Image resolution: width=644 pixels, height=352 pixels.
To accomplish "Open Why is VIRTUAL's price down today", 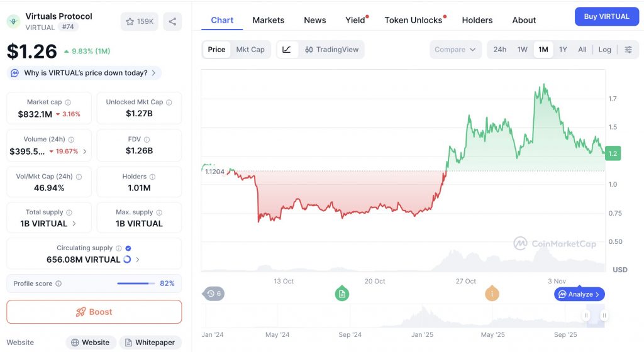I will pos(84,73).
